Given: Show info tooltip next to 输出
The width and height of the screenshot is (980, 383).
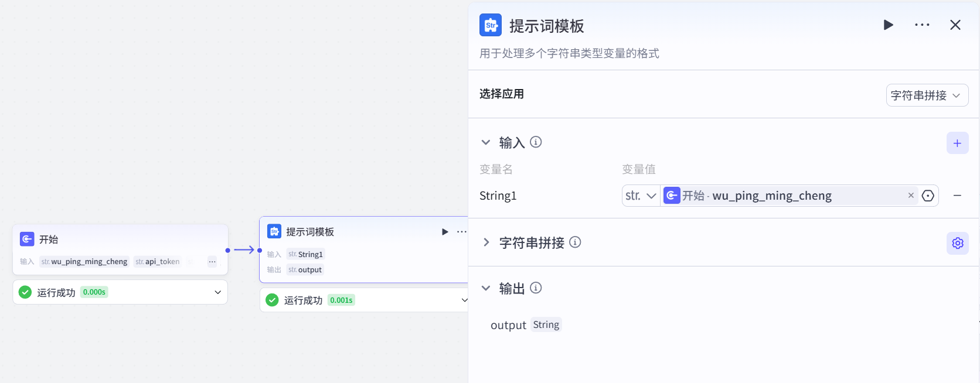Looking at the screenshot, I should pyautogui.click(x=536, y=288).
